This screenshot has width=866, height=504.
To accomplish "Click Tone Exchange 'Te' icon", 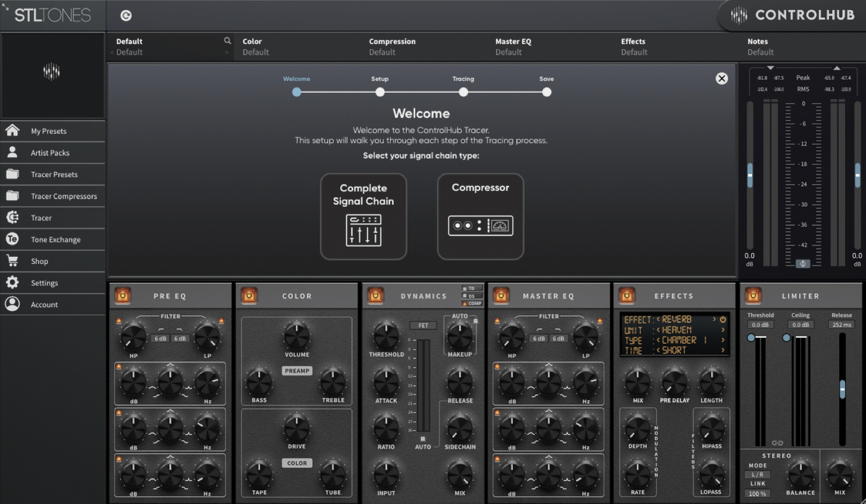I will tap(12, 239).
